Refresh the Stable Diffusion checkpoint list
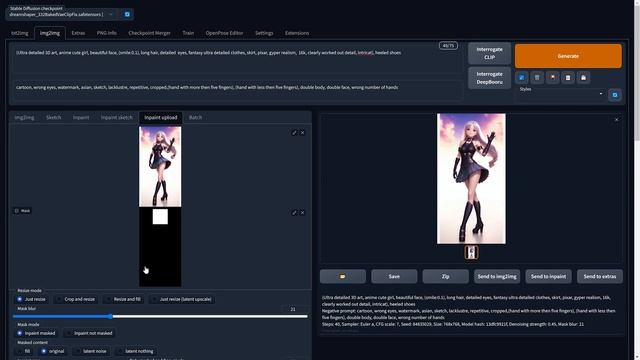Viewport: 640px width, 360px height. coord(127,14)
